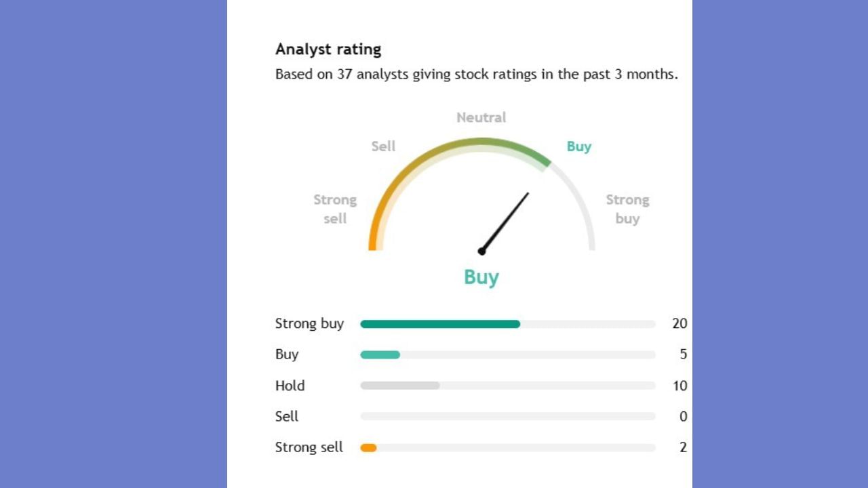Click the gauge's gray Sell label
The image size is (868, 488).
(x=383, y=146)
